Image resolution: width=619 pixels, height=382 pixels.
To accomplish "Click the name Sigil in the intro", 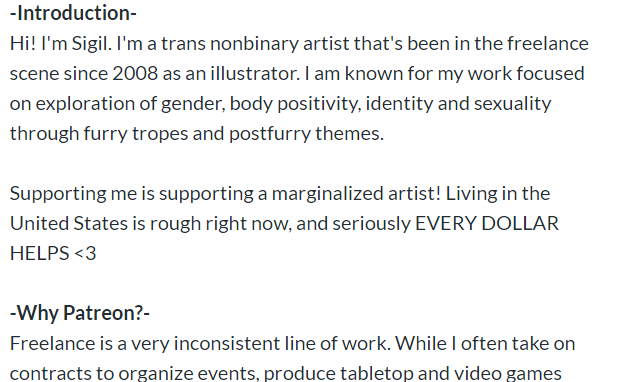I will [91, 44].
